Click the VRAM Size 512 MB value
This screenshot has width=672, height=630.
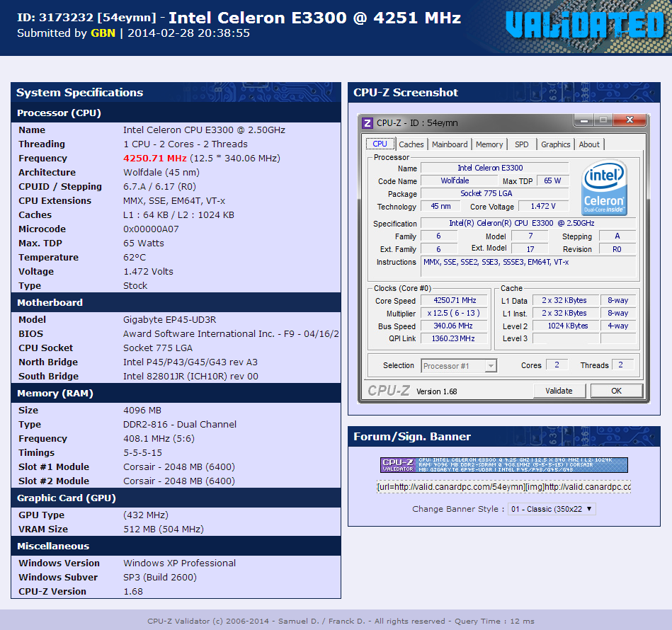pyautogui.click(x=164, y=529)
